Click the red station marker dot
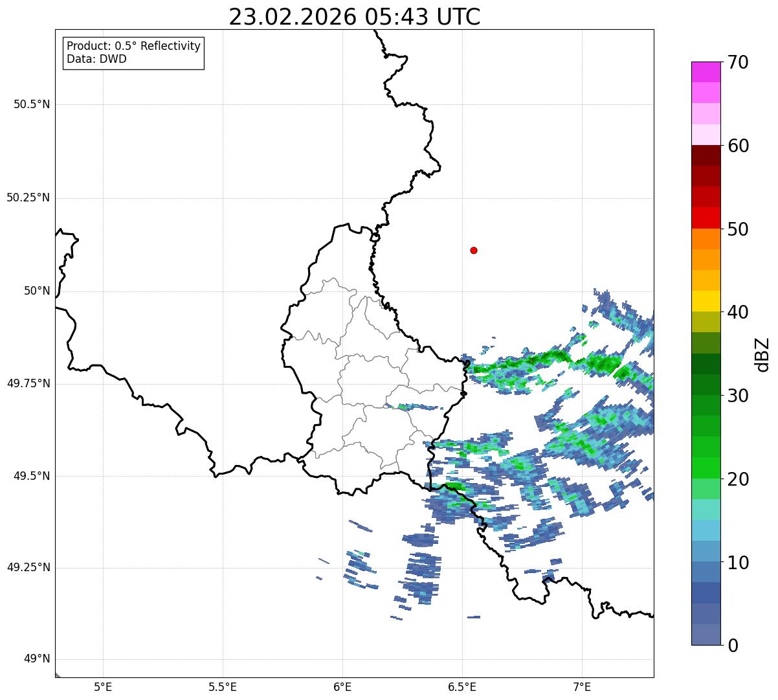 click(x=474, y=250)
